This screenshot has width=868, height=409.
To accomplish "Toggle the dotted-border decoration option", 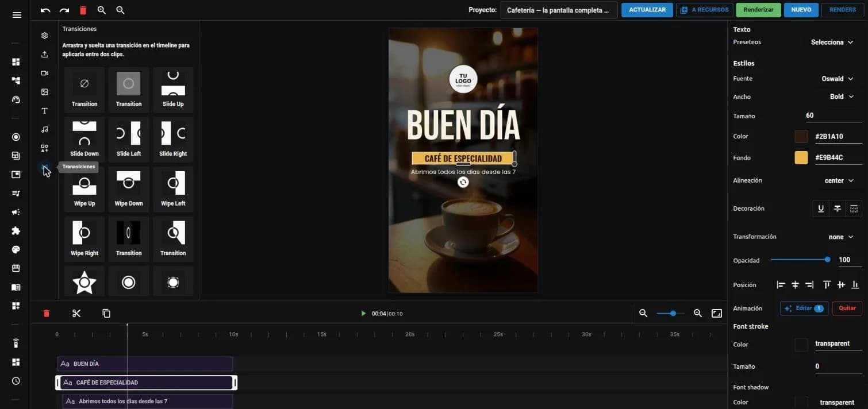I will pos(854,209).
